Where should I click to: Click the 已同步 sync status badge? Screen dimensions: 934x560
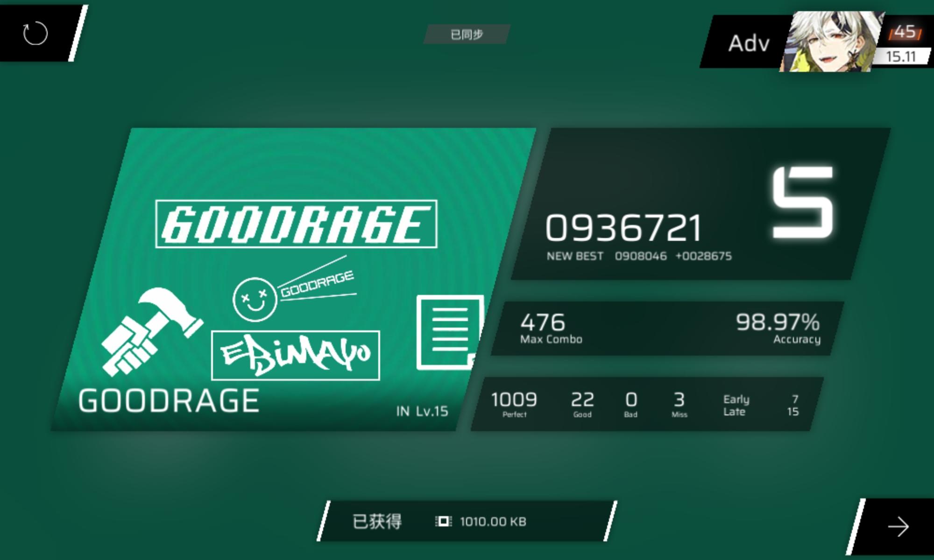click(x=466, y=35)
